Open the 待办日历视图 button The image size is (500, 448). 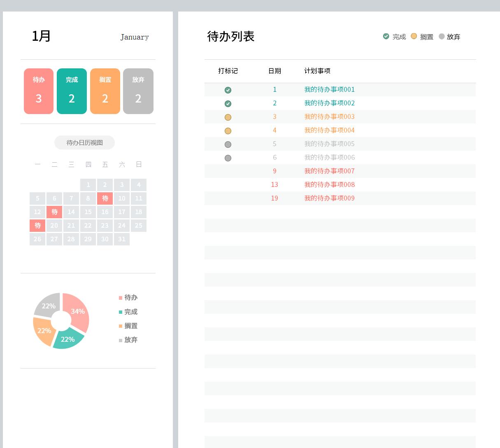(84, 142)
